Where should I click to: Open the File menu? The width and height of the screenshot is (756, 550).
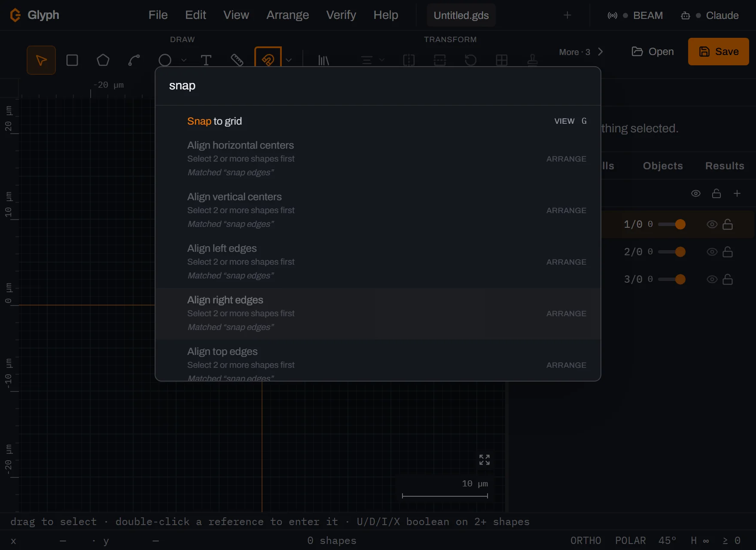pos(158,15)
